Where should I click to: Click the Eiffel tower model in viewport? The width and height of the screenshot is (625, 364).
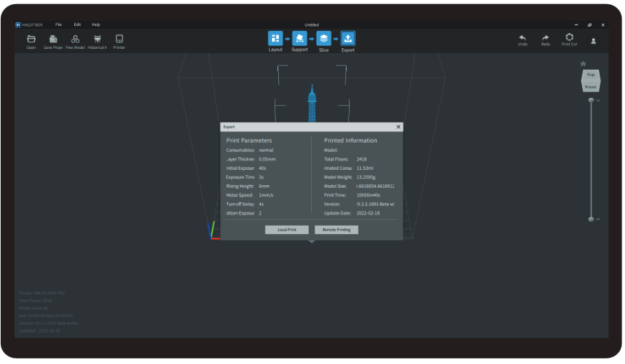312,103
